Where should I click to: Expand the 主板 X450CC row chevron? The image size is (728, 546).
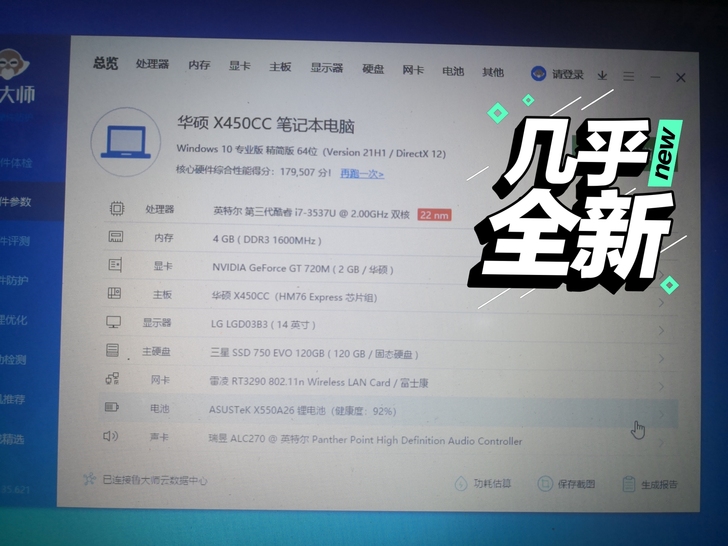coord(661,303)
